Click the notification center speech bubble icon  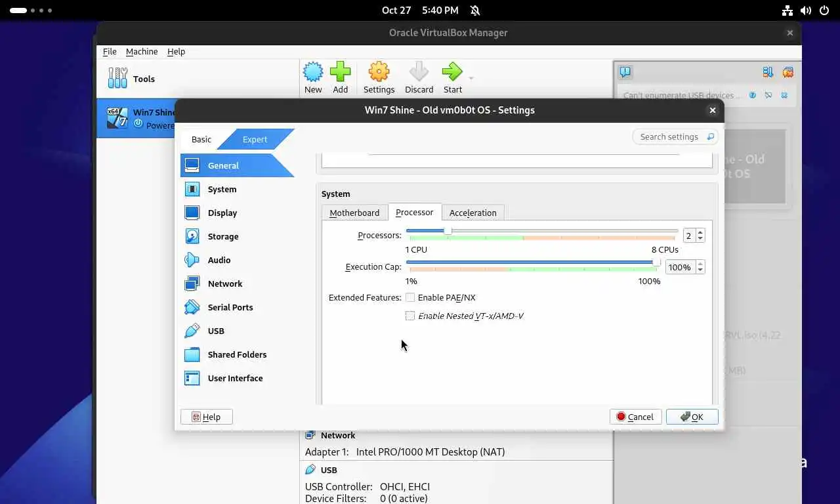tap(625, 72)
